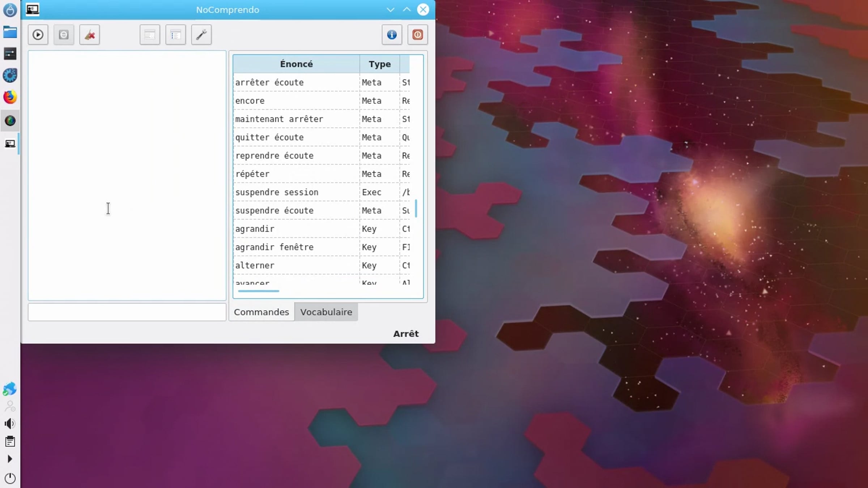Expand the dock's hidden items arrow
Viewport: 868px width, 488px height.
tap(10, 459)
